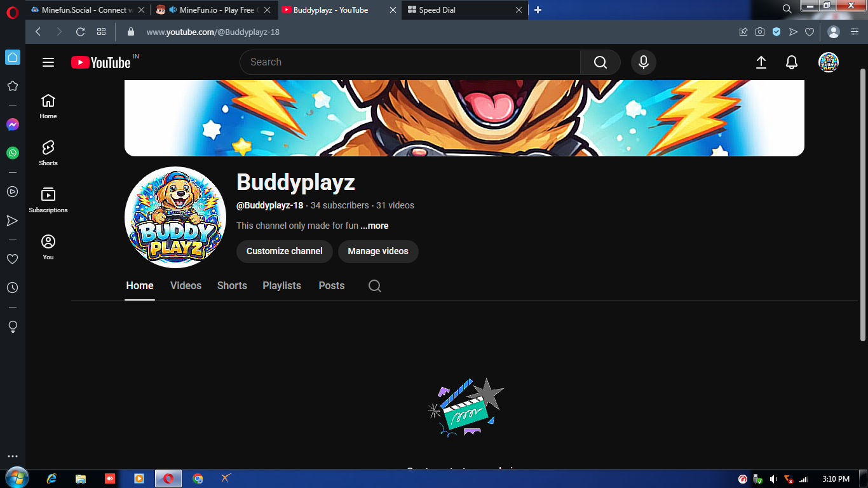Viewport: 868px width, 488px height.
Task: Open Opera easy setup menu
Action: 855,32
